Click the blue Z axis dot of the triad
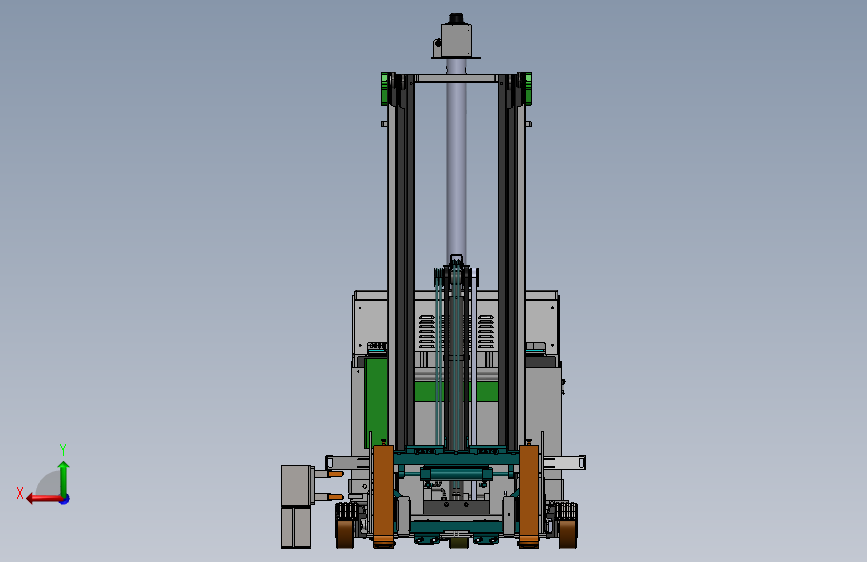867x562 pixels. click(65, 499)
